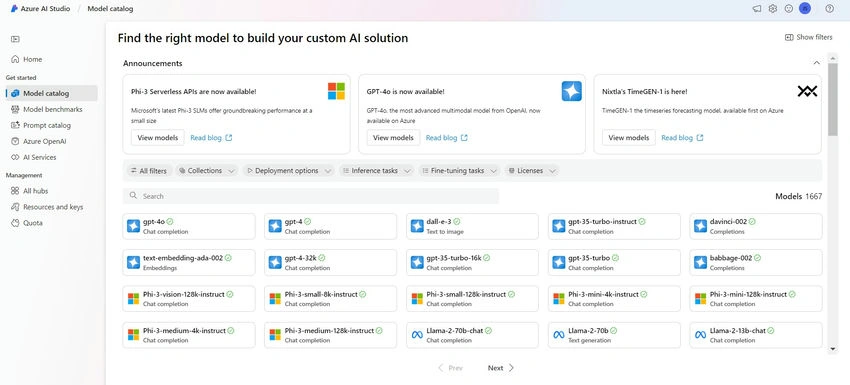Screen dimensions: 850x385
Task: Click the davinci-002 model icon
Action: 700,226
